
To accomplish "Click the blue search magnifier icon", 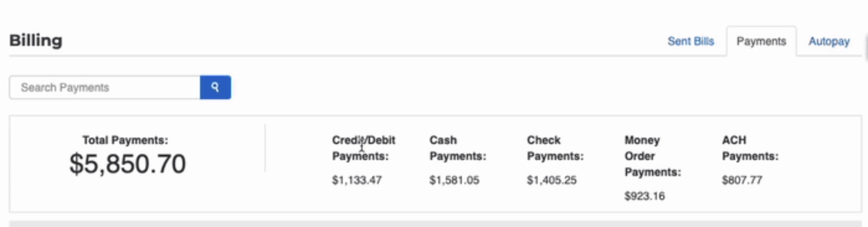I will pos(215,87).
